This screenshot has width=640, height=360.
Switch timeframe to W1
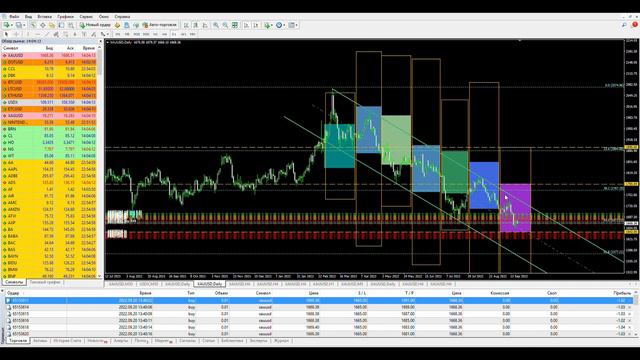point(183,34)
